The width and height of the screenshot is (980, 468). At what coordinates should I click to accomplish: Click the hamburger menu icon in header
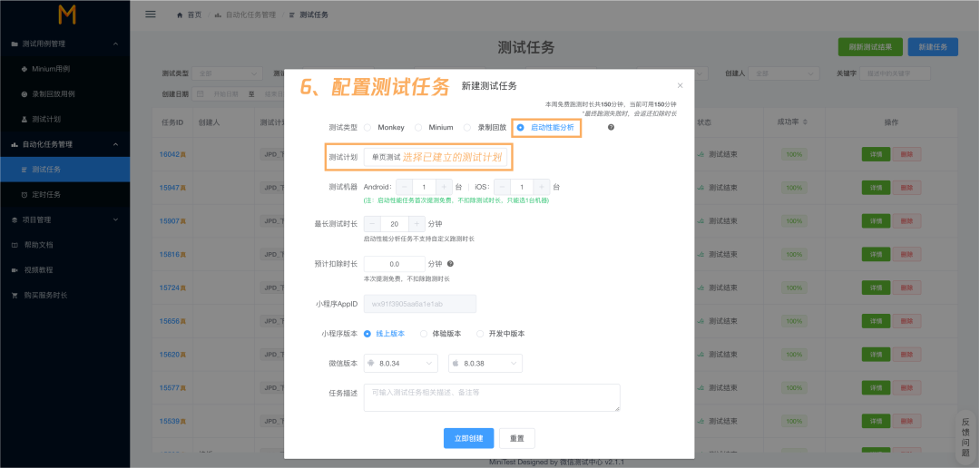pos(151,14)
